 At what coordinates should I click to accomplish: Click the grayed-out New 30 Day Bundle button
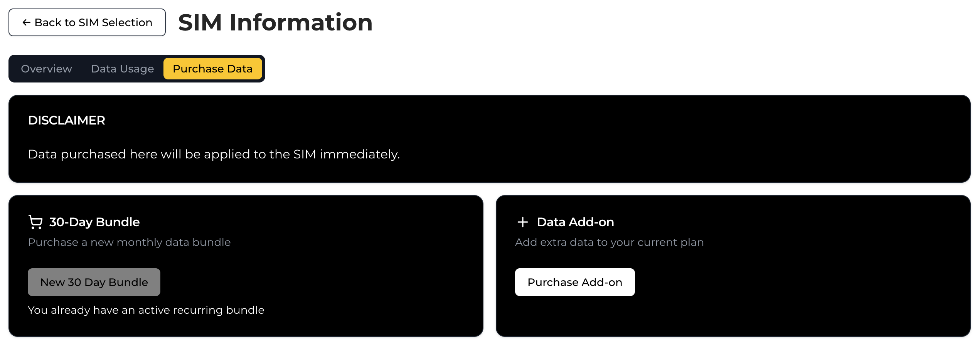click(94, 282)
